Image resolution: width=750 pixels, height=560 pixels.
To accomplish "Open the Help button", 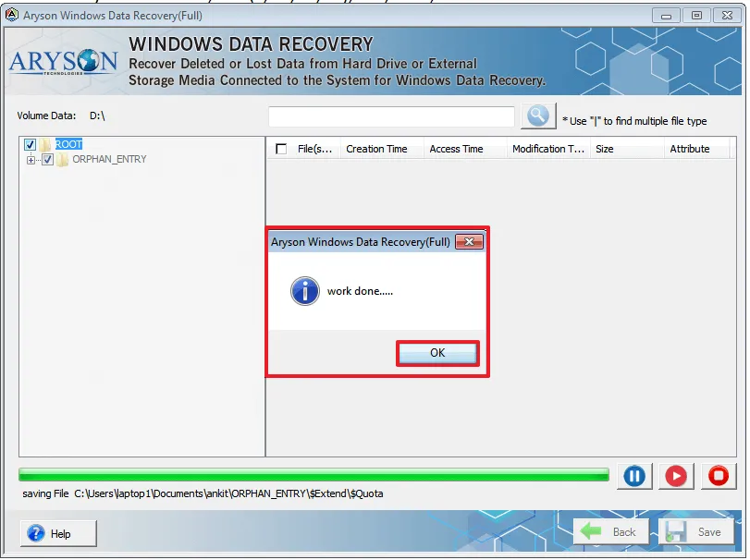I will [x=58, y=533].
